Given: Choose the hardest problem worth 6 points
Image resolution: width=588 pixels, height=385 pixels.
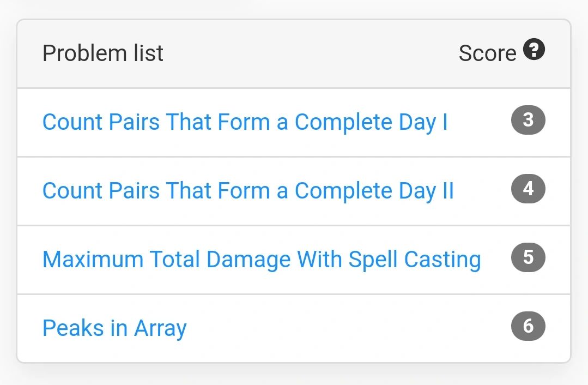Looking at the screenshot, I should coord(114,328).
